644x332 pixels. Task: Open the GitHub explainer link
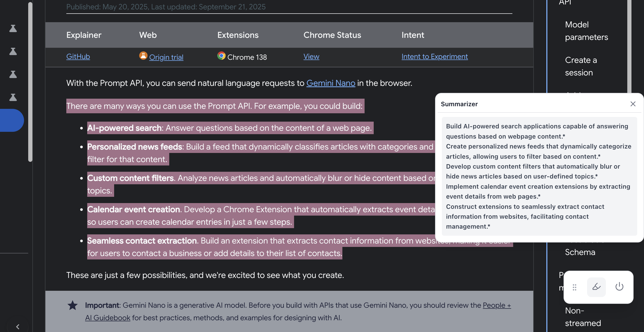pyautogui.click(x=78, y=56)
